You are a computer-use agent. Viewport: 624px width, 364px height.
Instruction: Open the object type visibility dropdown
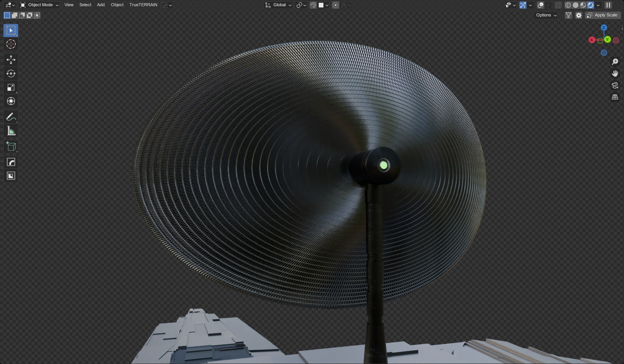511,5
